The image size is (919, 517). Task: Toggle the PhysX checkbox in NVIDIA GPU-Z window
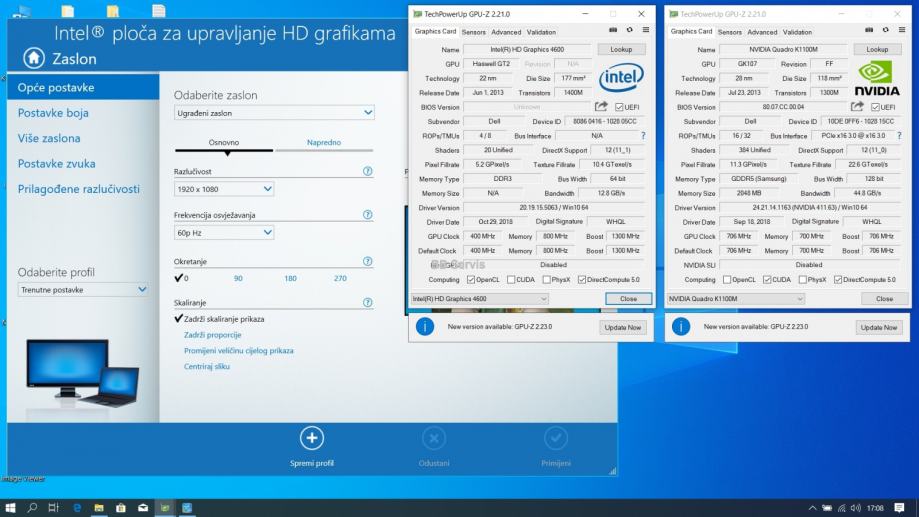(x=802, y=280)
